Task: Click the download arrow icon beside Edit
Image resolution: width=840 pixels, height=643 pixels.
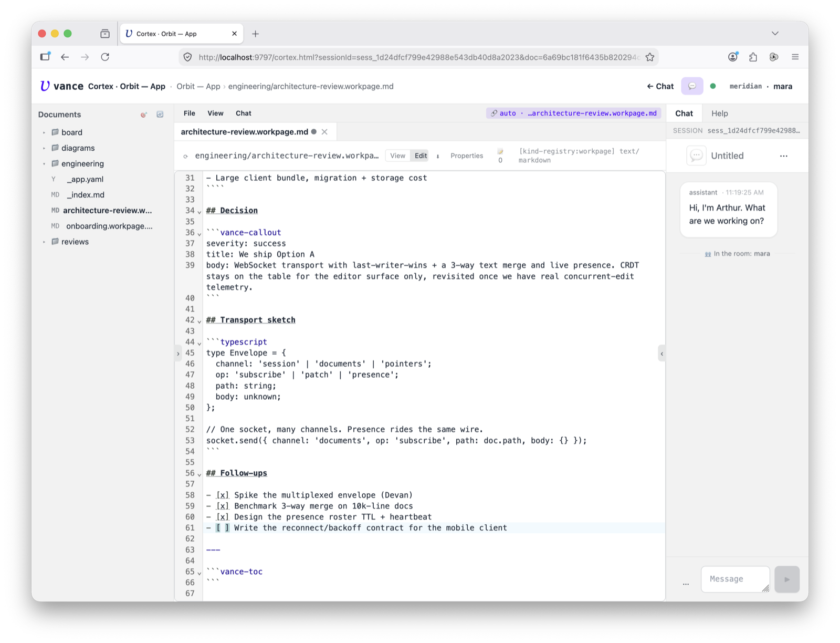Action: click(438, 156)
